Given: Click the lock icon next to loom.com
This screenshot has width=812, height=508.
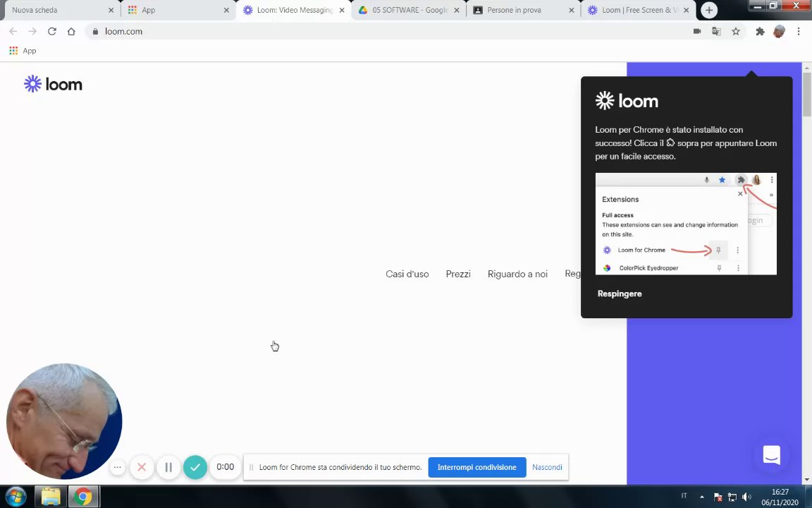Looking at the screenshot, I should click(x=95, y=32).
